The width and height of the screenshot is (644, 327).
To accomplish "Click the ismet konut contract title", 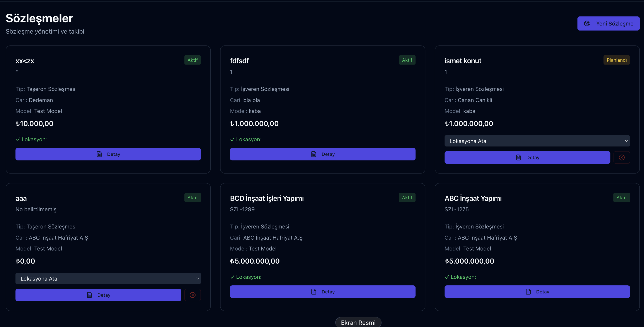I will (x=463, y=61).
